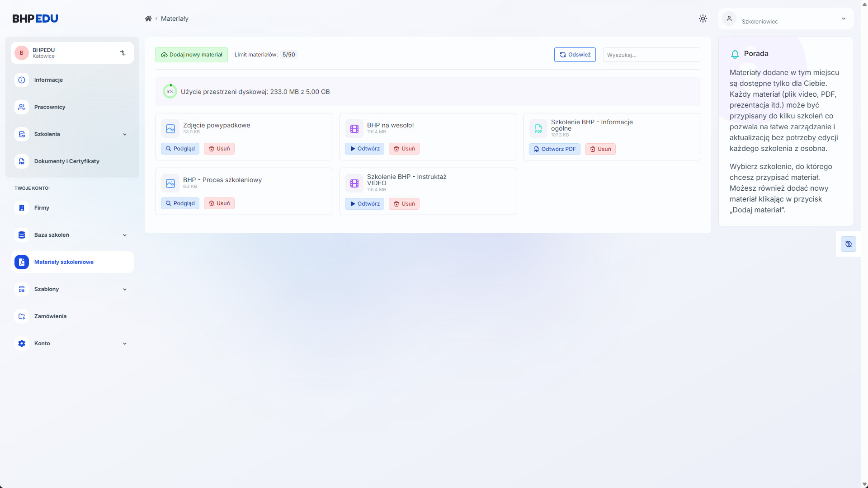Click the Firmy building icon
This screenshot has height=488, width=868.
(22, 208)
